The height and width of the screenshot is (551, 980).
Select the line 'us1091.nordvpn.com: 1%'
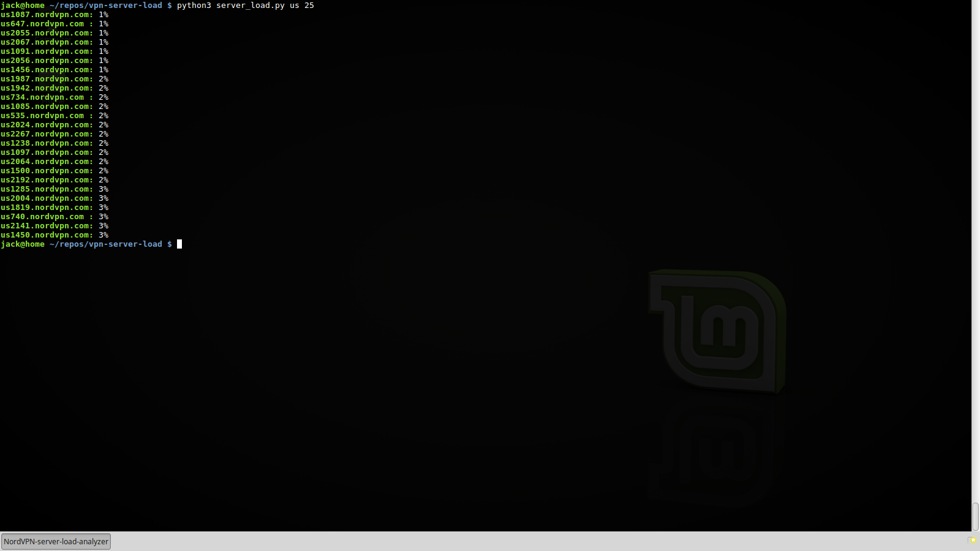tap(55, 51)
